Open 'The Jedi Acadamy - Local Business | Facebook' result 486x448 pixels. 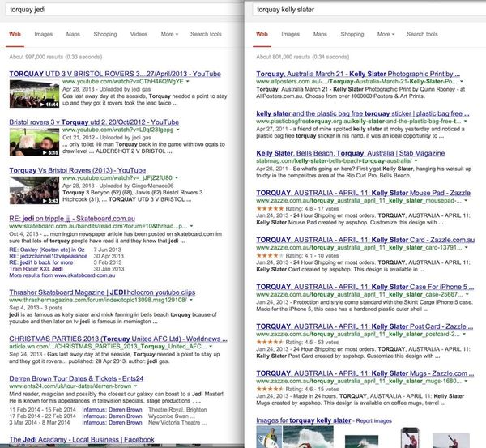(82, 440)
